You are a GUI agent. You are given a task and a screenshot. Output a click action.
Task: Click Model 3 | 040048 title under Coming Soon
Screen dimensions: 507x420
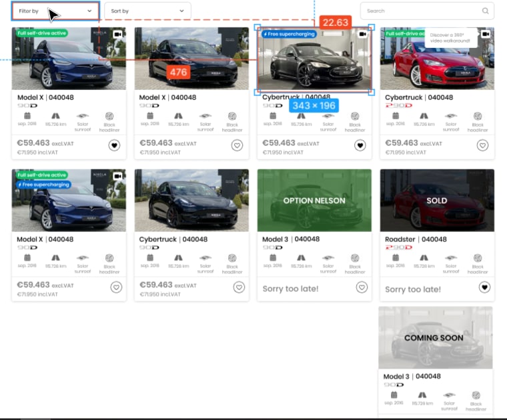[412, 377]
